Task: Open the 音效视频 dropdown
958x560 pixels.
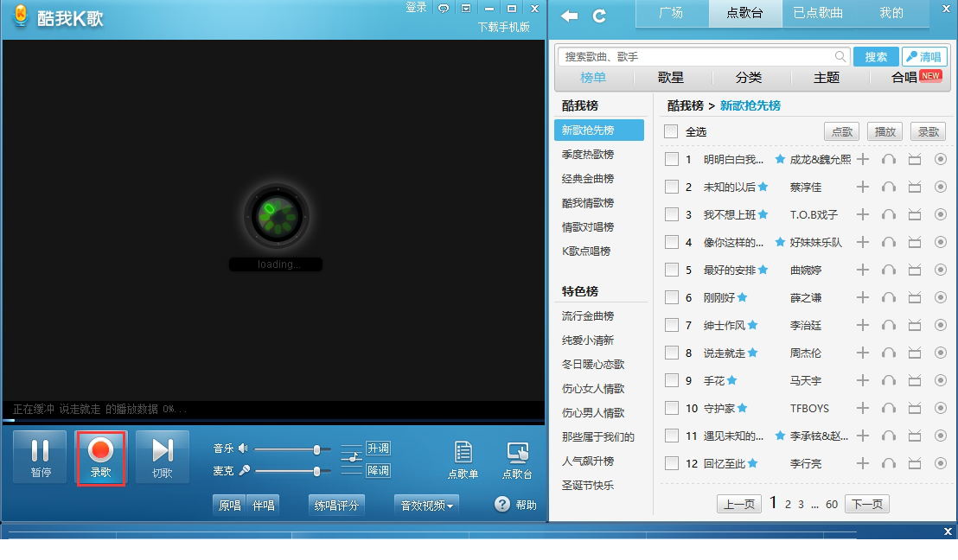Action: (425, 505)
